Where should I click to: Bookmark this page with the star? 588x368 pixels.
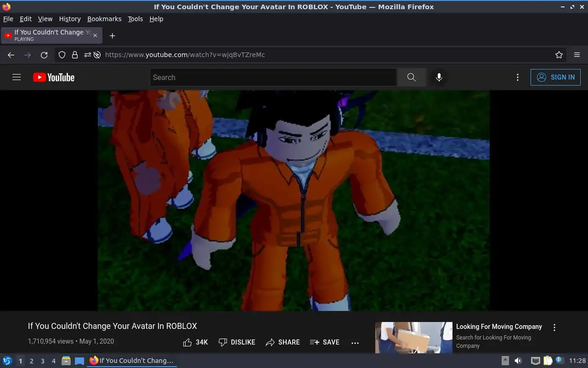pos(559,55)
